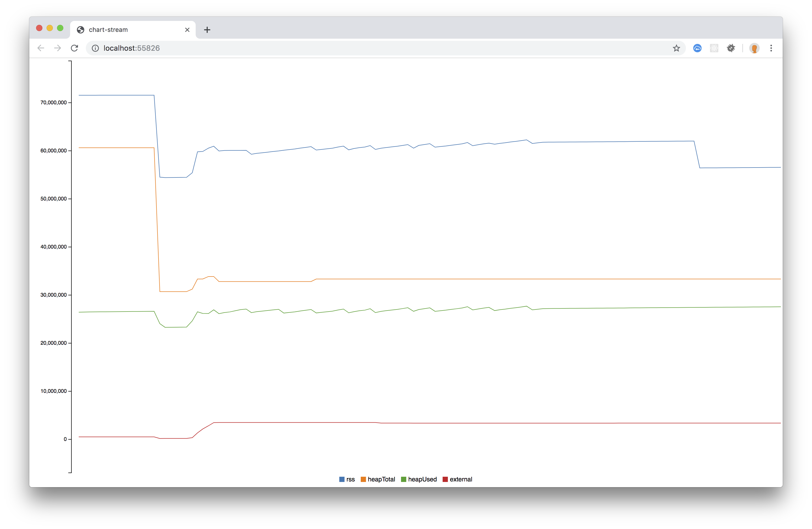Screen dimensions: 812x529
Task: Open a new tab with plus button
Action: (x=207, y=30)
